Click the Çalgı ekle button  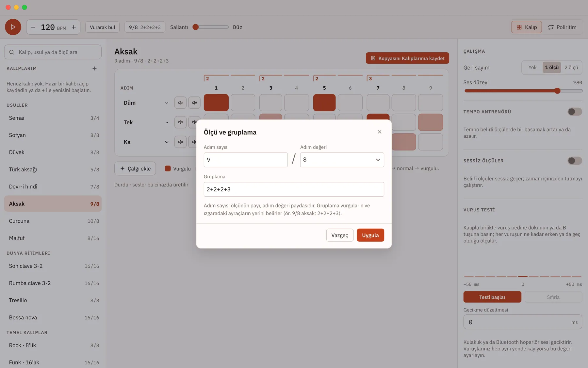click(x=135, y=168)
